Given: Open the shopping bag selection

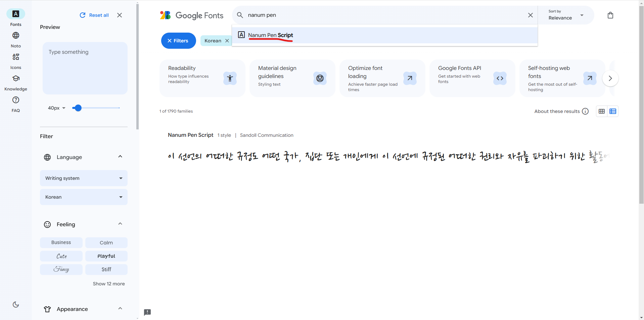Looking at the screenshot, I should (610, 15).
